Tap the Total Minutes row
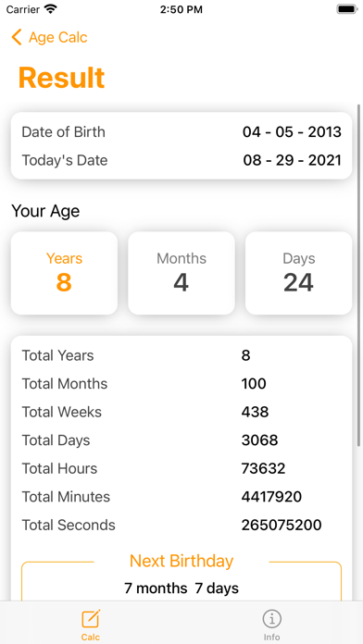Screen dimensions: 363x644 point(181,497)
